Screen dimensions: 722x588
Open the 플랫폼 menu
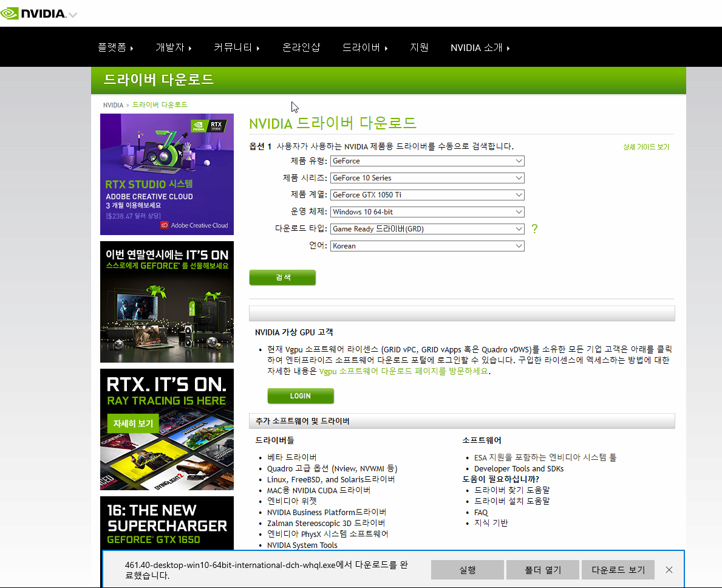115,47
